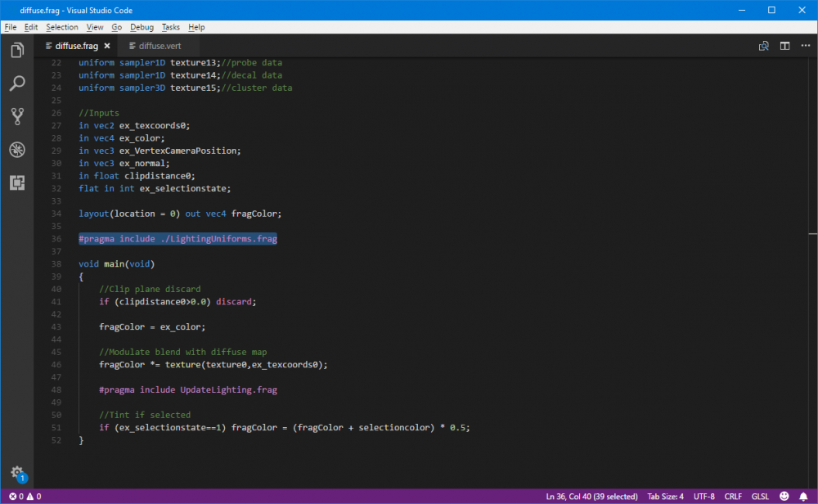Screen dimensions: 818x504
Task: Change the CRLF end of line sequence
Action: (734, 496)
